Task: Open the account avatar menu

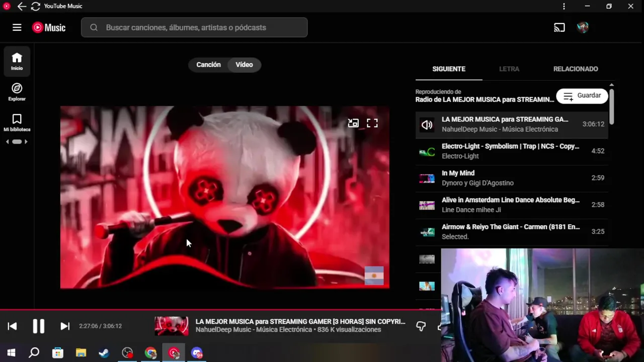Action: pyautogui.click(x=583, y=28)
